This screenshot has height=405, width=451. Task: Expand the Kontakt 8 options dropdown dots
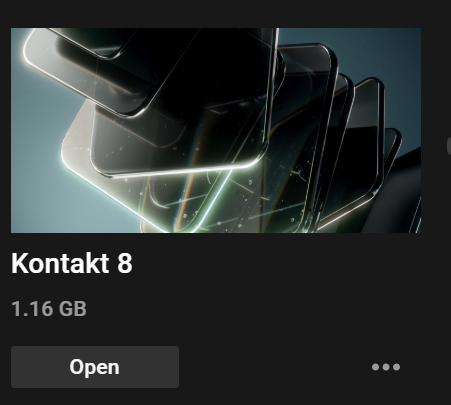[x=386, y=367]
